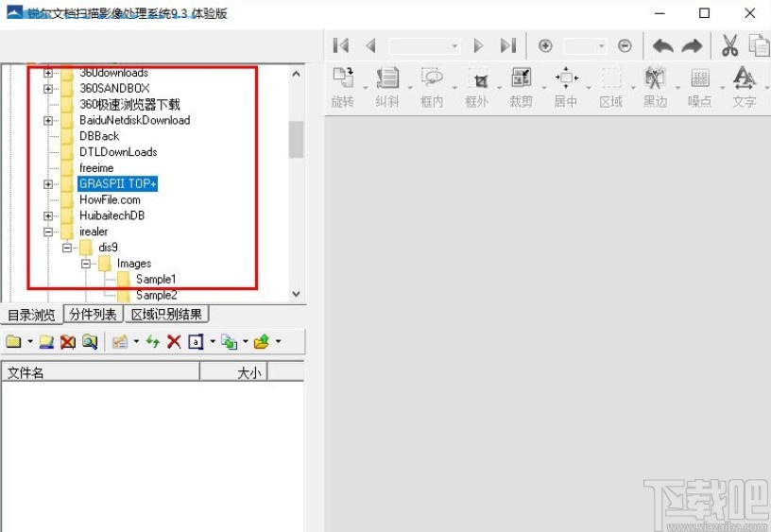The image size is (771, 532).
Task: Select the Sample1 folder
Action: (x=156, y=280)
